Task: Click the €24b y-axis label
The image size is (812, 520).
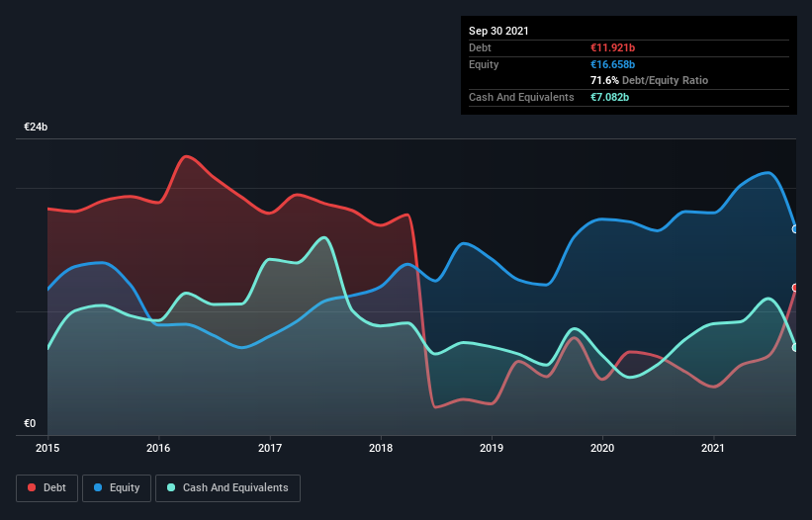Action: (x=36, y=128)
